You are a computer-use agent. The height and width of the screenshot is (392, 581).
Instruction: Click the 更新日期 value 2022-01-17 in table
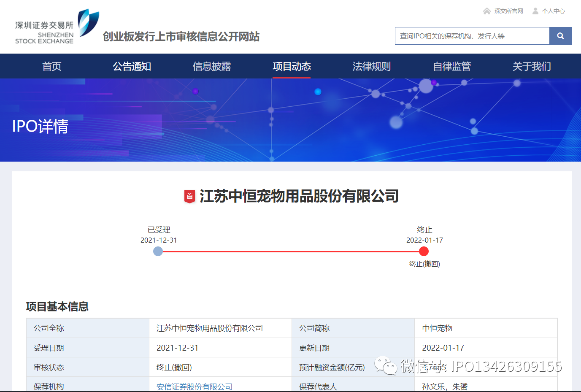point(443,348)
